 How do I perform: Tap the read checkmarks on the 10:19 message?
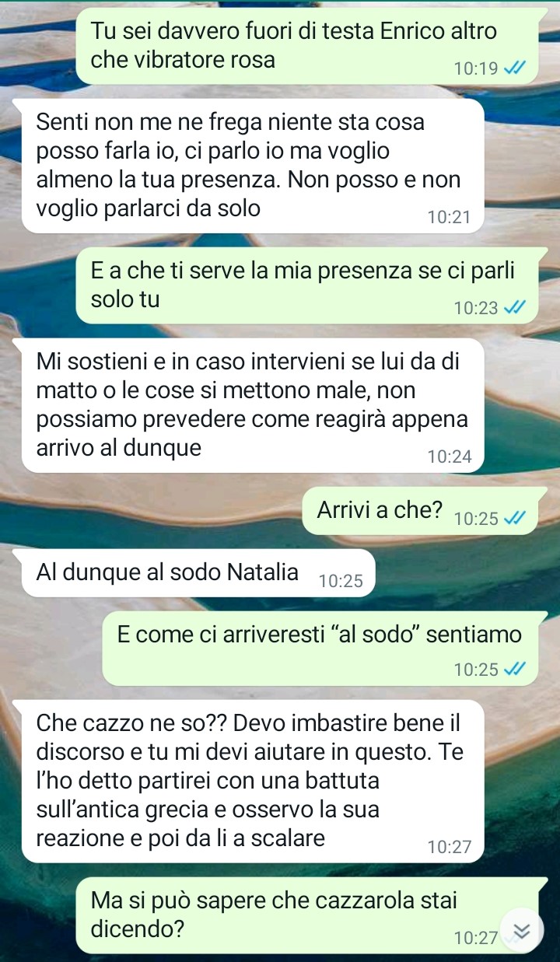515,68
